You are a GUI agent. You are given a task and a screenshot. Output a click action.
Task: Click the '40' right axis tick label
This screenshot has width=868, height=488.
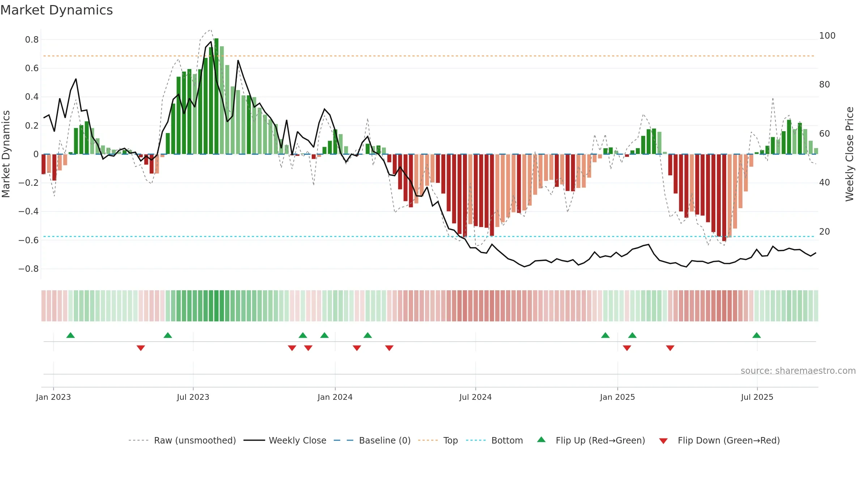pos(825,182)
